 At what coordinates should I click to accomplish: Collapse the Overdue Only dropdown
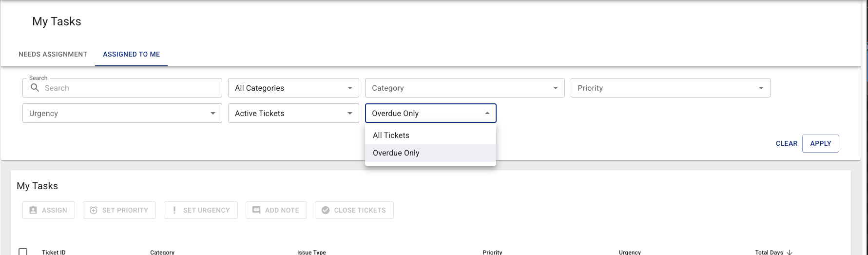[x=430, y=113]
